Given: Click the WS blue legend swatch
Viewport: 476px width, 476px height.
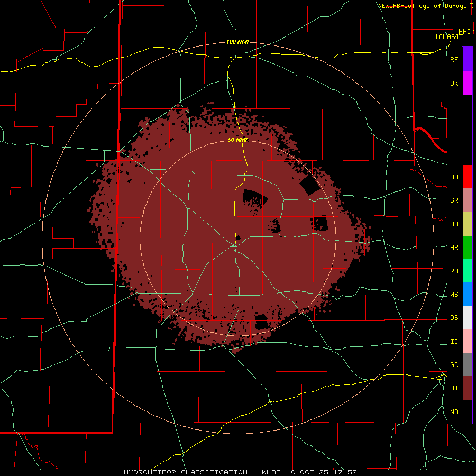Looking at the screenshot, I should 467,294.
